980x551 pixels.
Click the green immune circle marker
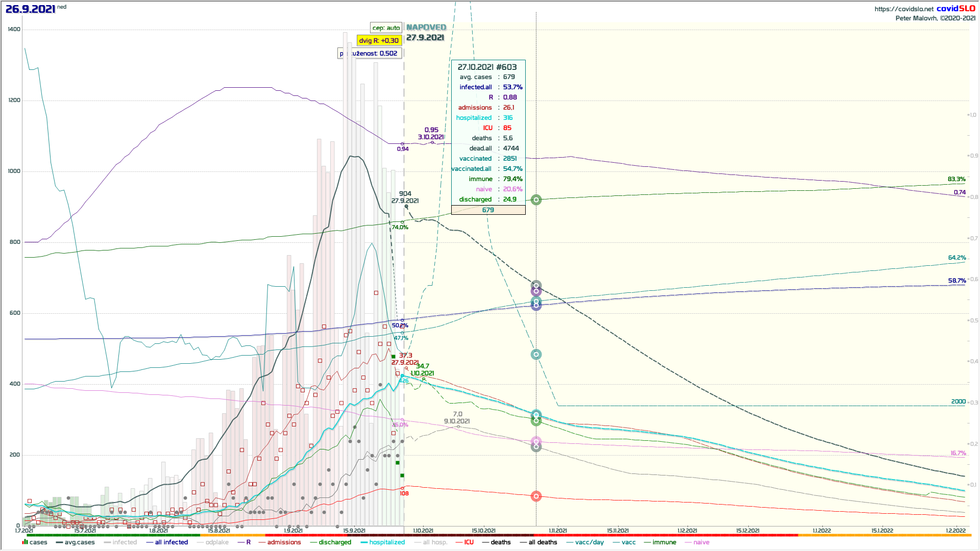536,200
